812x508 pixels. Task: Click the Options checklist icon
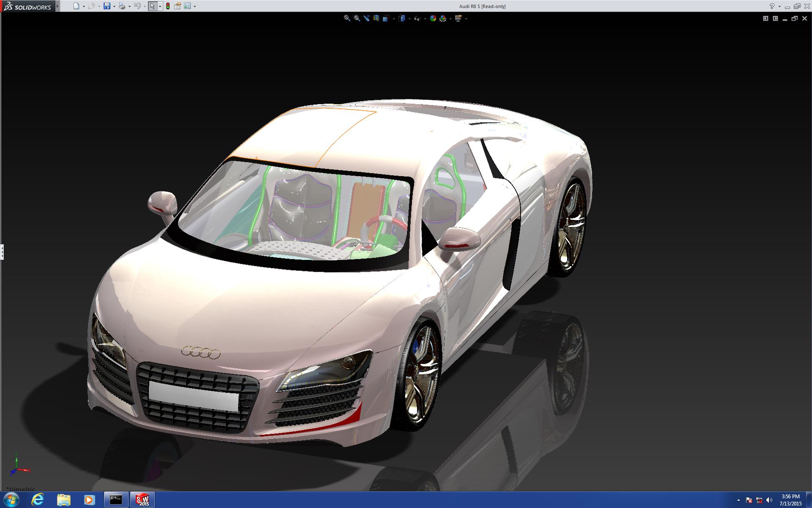(187, 6)
